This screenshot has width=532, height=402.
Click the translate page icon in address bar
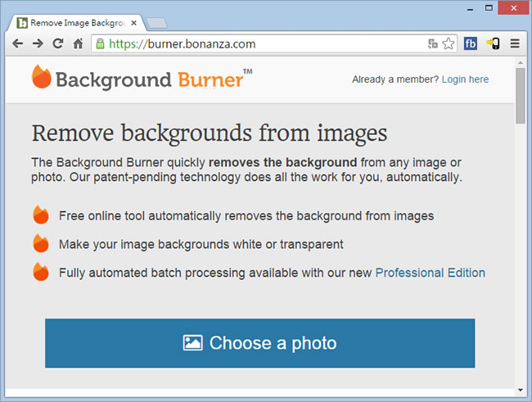point(433,43)
